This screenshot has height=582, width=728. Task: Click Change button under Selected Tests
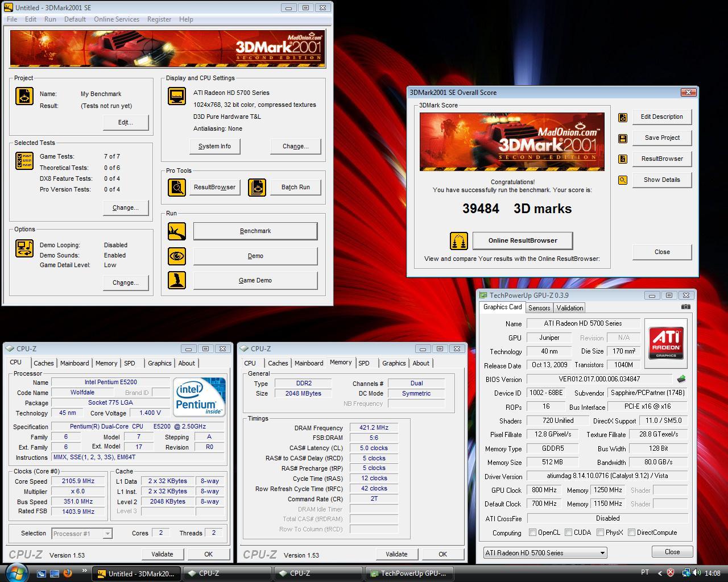coord(125,207)
